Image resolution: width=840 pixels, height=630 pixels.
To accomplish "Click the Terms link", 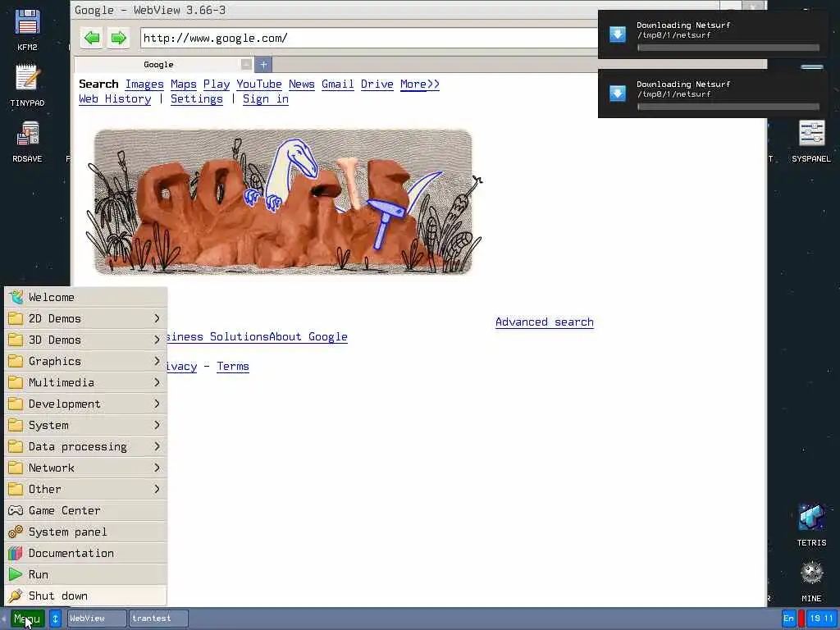I will coord(232,367).
